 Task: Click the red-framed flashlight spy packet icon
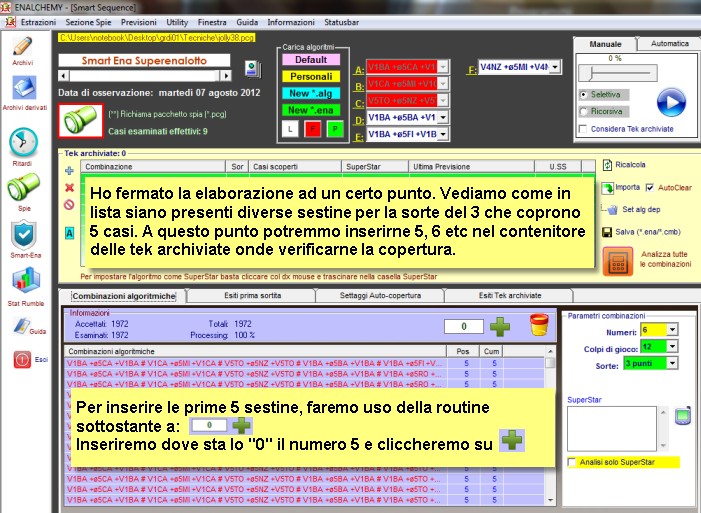click(80, 121)
